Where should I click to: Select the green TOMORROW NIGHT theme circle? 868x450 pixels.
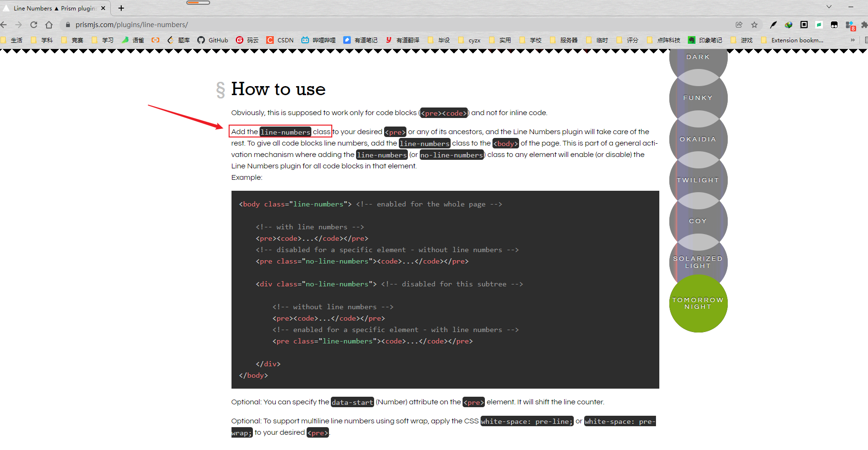[x=697, y=303]
